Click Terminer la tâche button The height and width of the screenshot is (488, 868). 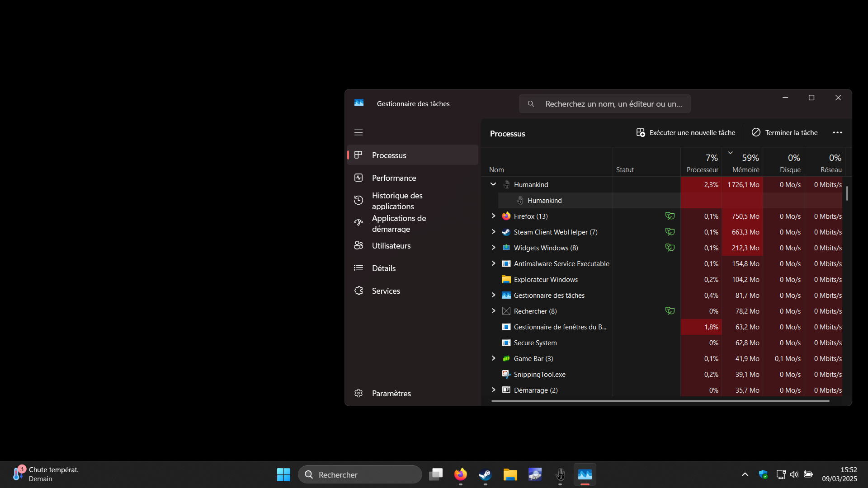(x=785, y=133)
